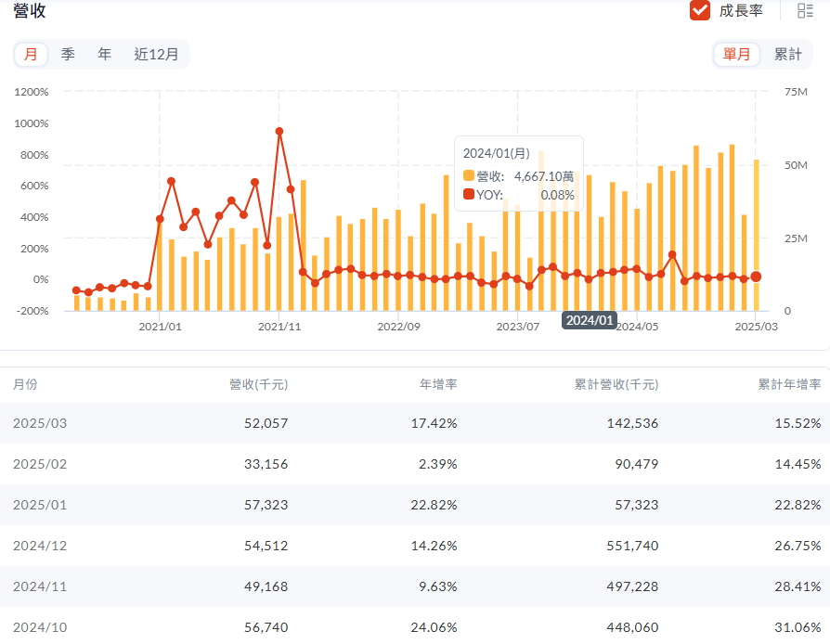Click the 2024/01 x-axis marker label
Screen dimensions: 830x644
point(590,320)
